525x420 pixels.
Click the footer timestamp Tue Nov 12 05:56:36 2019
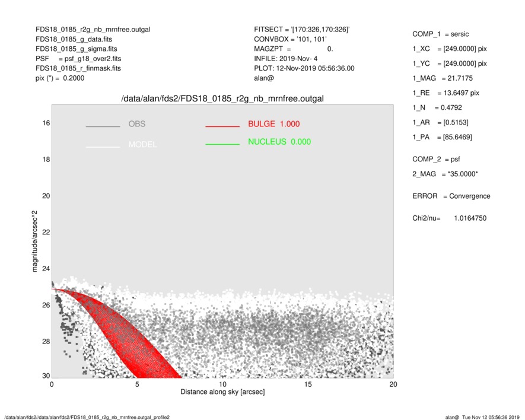click(491, 417)
